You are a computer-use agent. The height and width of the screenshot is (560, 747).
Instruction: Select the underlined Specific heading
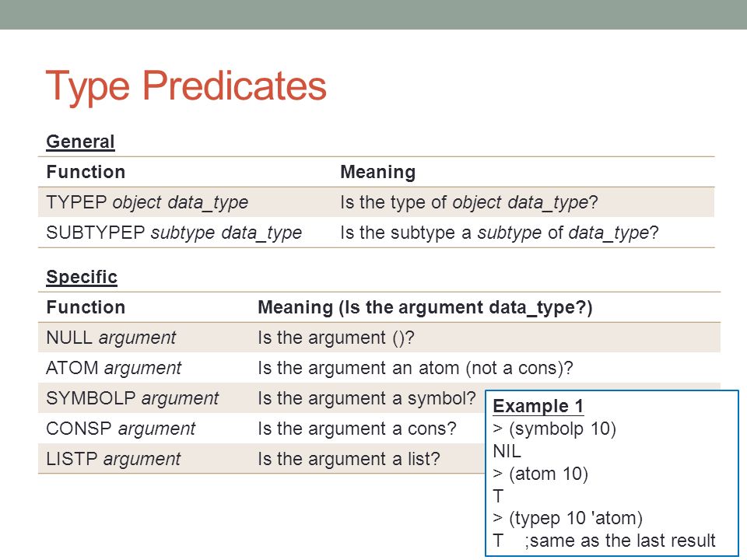click(82, 277)
